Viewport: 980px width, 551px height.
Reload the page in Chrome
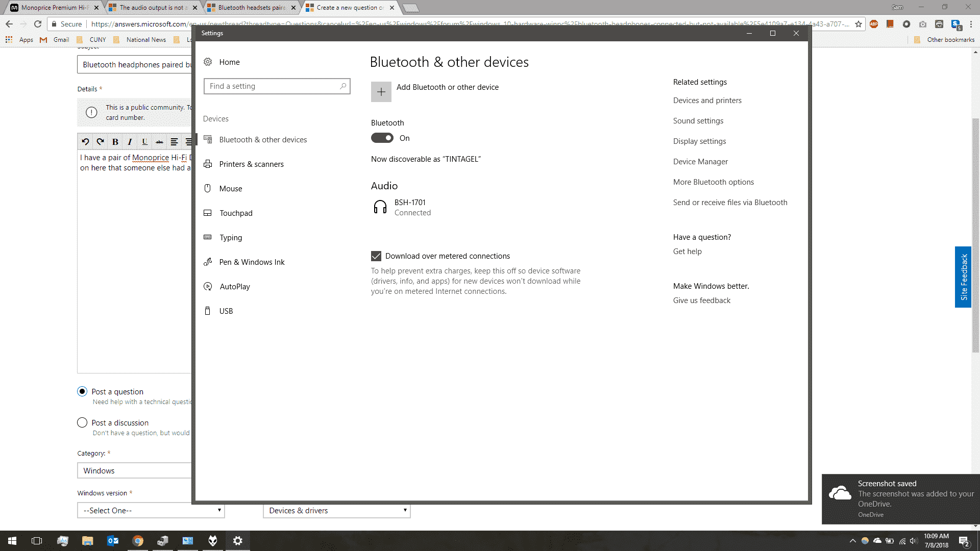38,24
